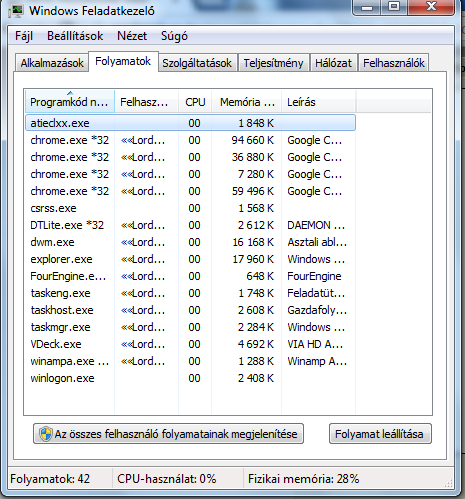Screen dimensions: 465x499
Task: Select chrome.exe row using 59 496 K
Action: click(191, 191)
